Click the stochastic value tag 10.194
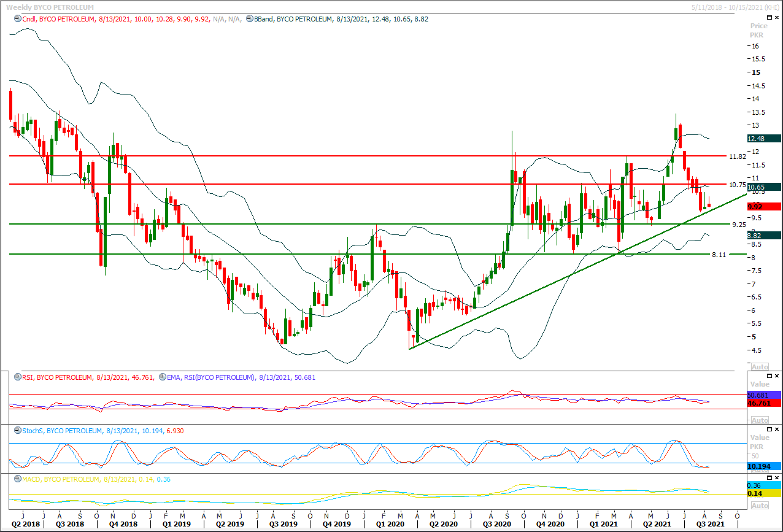 (763, 466)
